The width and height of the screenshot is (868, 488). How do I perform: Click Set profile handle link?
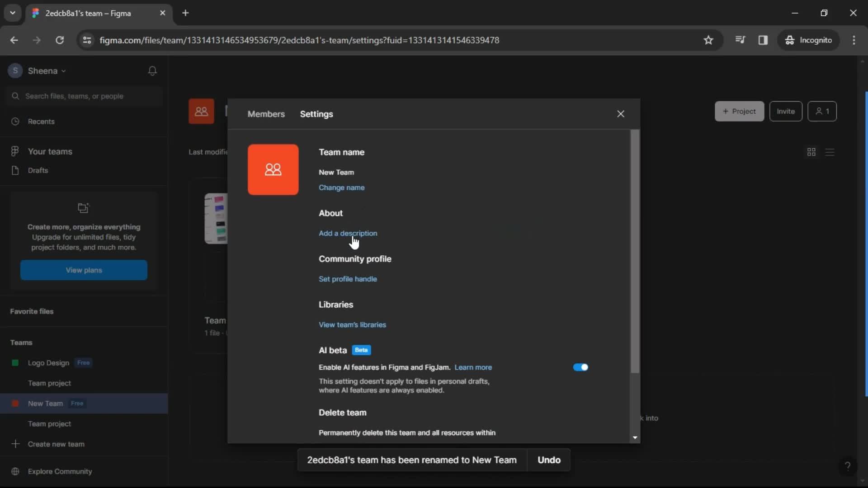tap(348, 279)
